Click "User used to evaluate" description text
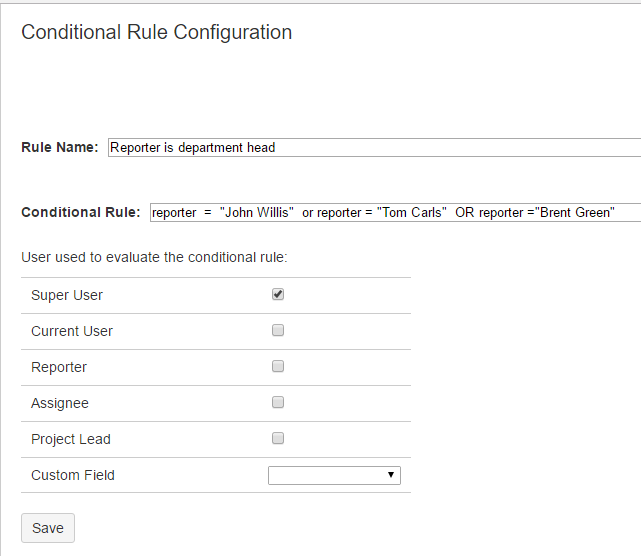641x556 pixels. 154,258
